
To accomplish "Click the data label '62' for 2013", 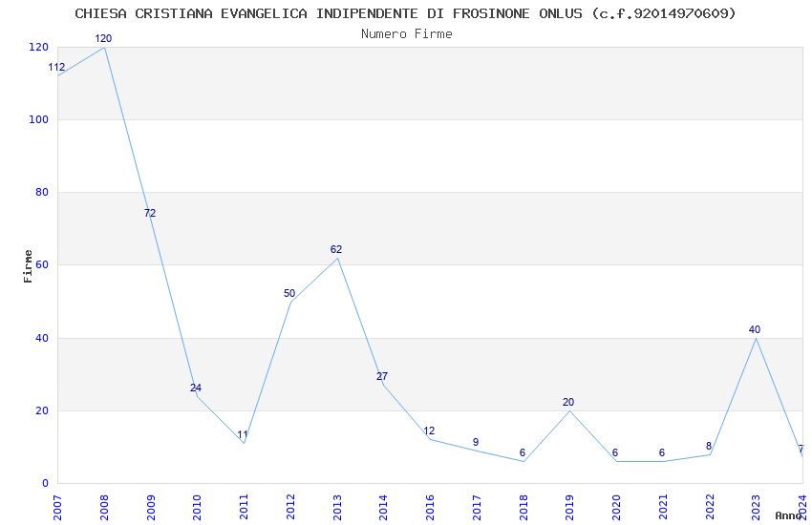I will tap(336, 249).
